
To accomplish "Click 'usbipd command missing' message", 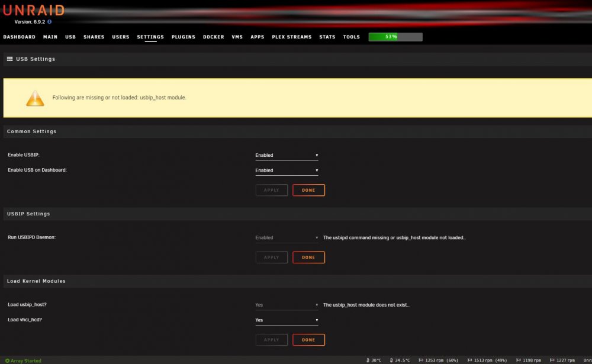I will [394, 237].
